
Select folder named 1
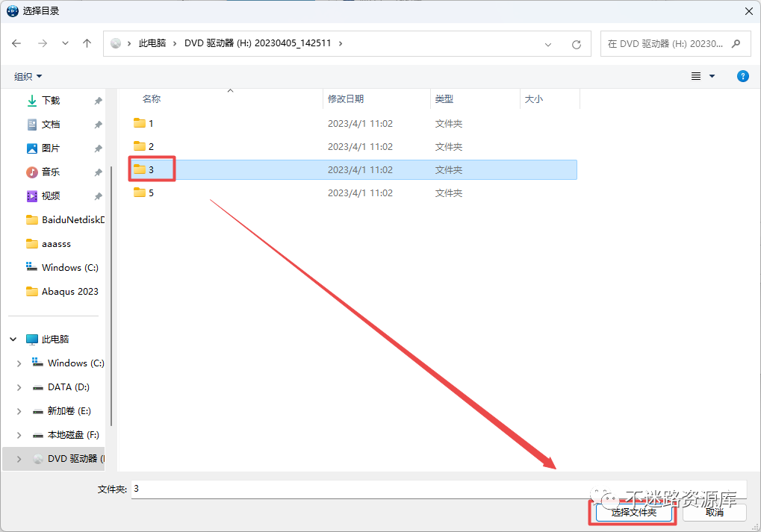353,124
